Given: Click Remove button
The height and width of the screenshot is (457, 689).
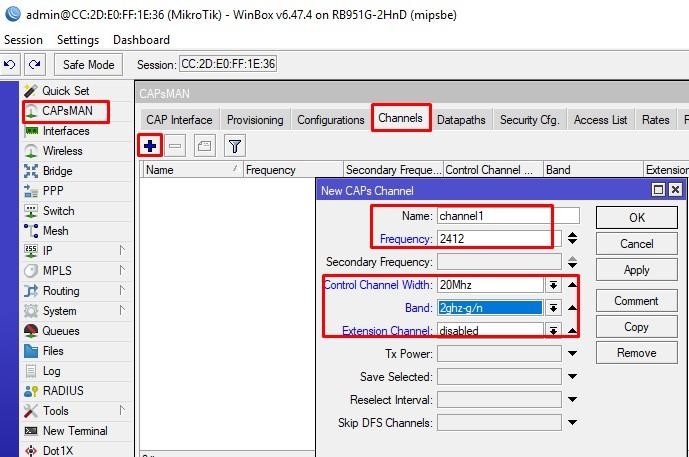Looking at the screenshot, I should [637, 353].
